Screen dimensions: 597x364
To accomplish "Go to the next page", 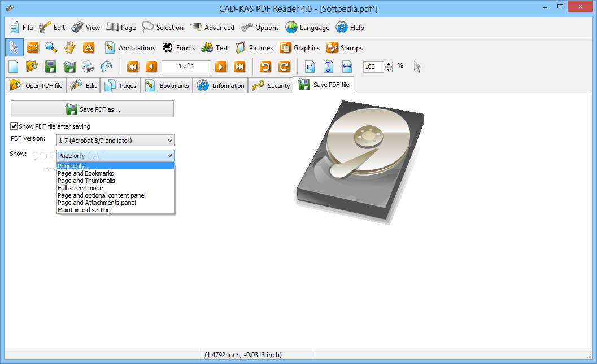I will [221, 67].
